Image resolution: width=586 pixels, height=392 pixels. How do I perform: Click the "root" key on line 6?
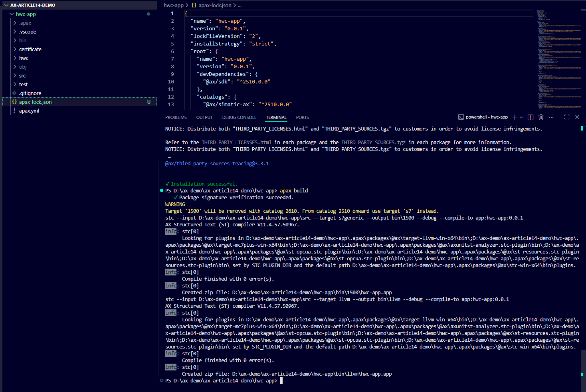(200, 51)
